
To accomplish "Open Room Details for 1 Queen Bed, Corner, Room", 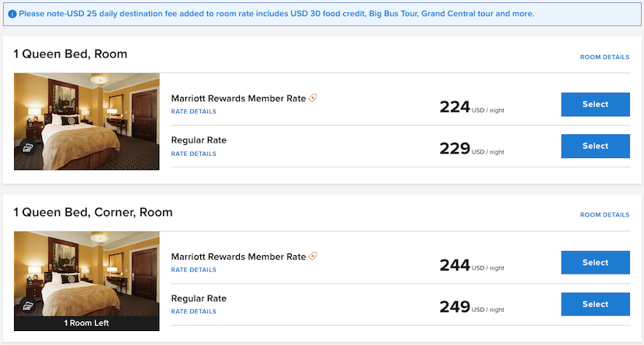I will tap(604, 215).
